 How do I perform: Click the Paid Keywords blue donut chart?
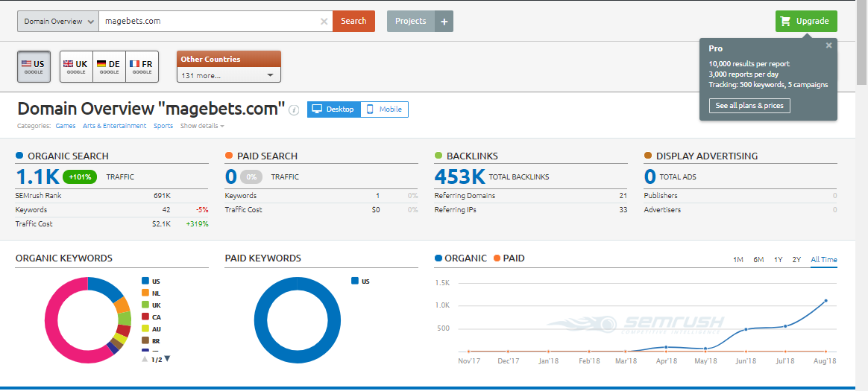pyautogui.click(x=298, y=320)
